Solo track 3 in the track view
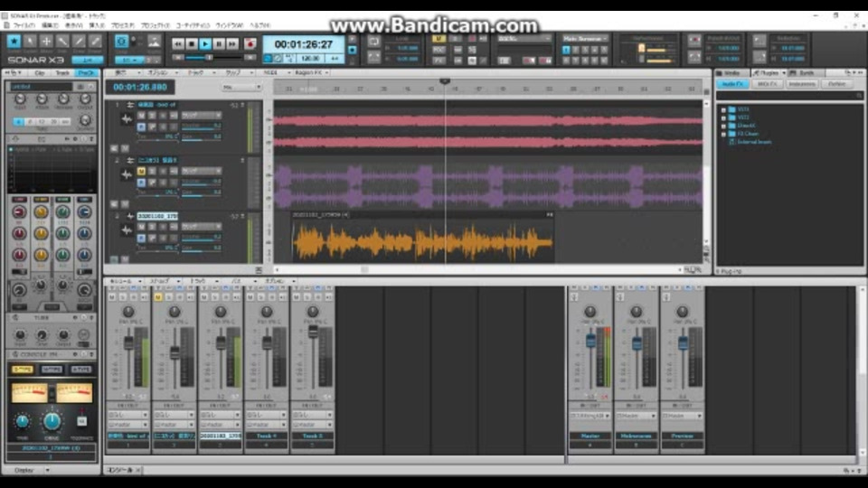 pos(152,226)
